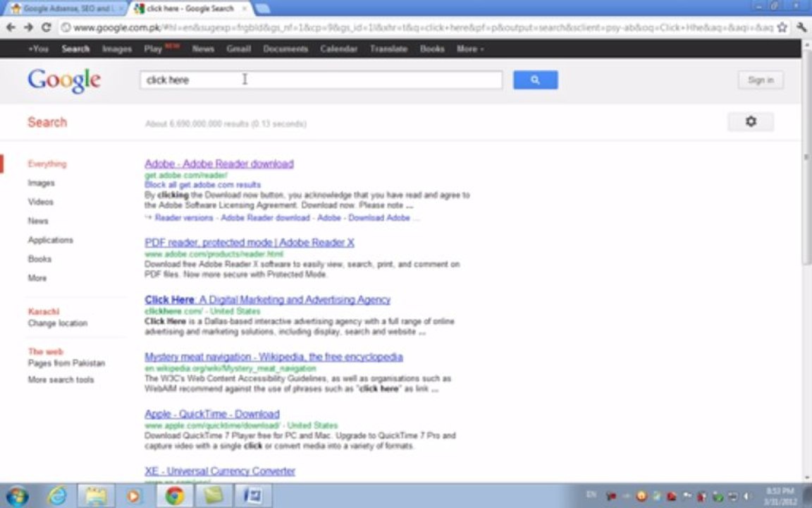
Task: Open search settings gear icon
Action: (751, 121)
